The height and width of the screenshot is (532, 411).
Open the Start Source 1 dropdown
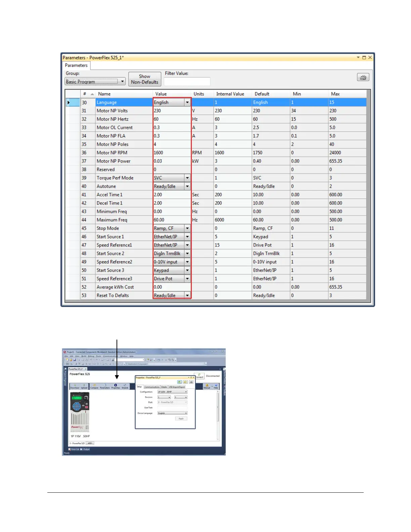coord(187,237)
